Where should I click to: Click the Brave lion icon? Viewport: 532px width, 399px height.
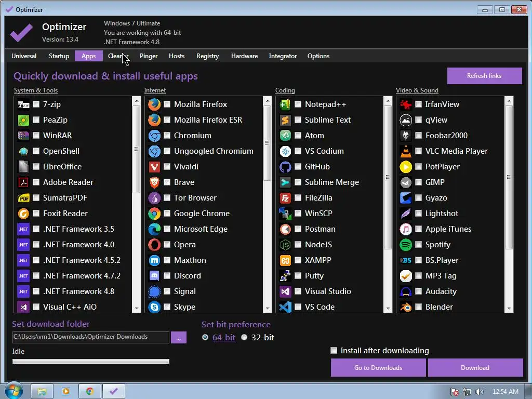[154, 182]
